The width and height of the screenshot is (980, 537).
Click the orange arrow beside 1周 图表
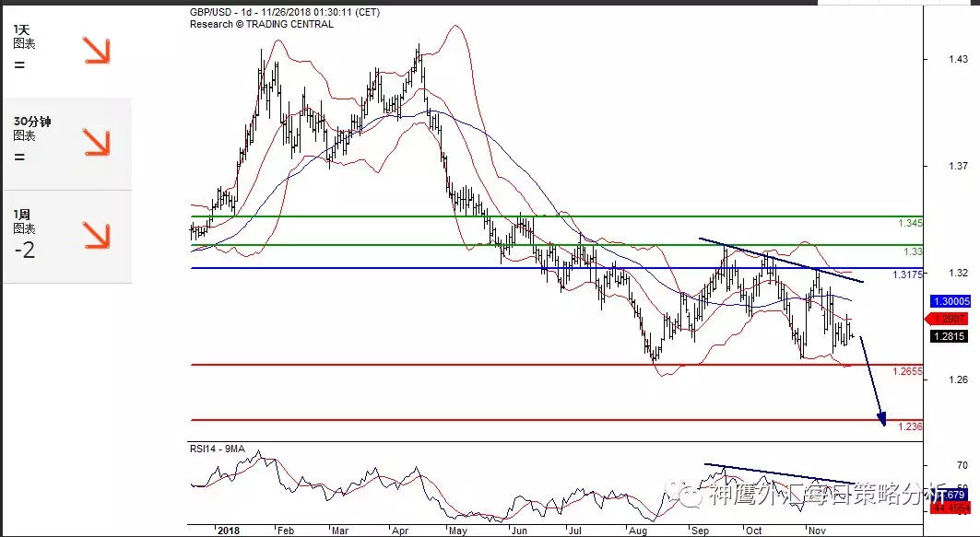tap(96, 235)
